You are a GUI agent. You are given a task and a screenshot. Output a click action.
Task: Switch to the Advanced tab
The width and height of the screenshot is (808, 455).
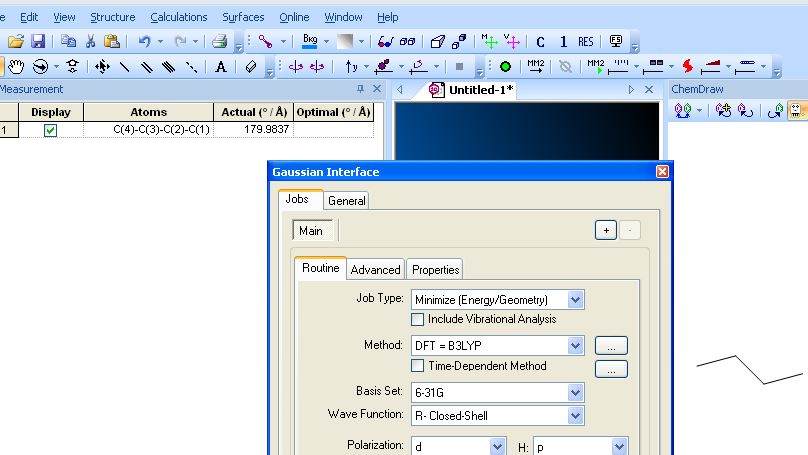(375, 269)
